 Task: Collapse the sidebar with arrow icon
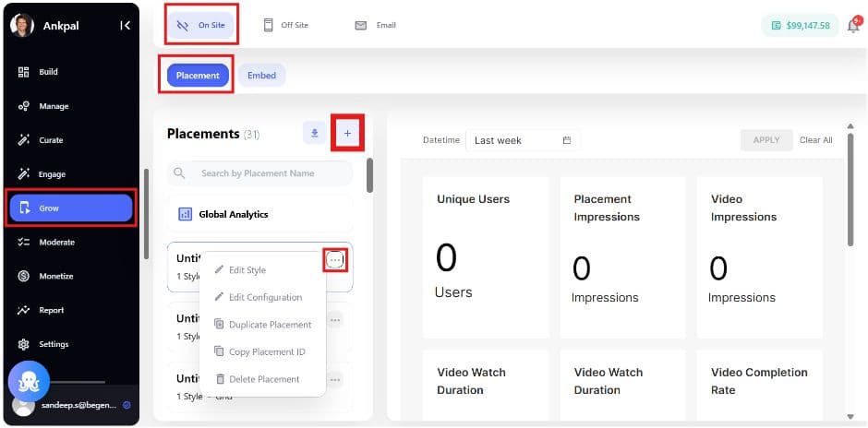tap(125, 26)
